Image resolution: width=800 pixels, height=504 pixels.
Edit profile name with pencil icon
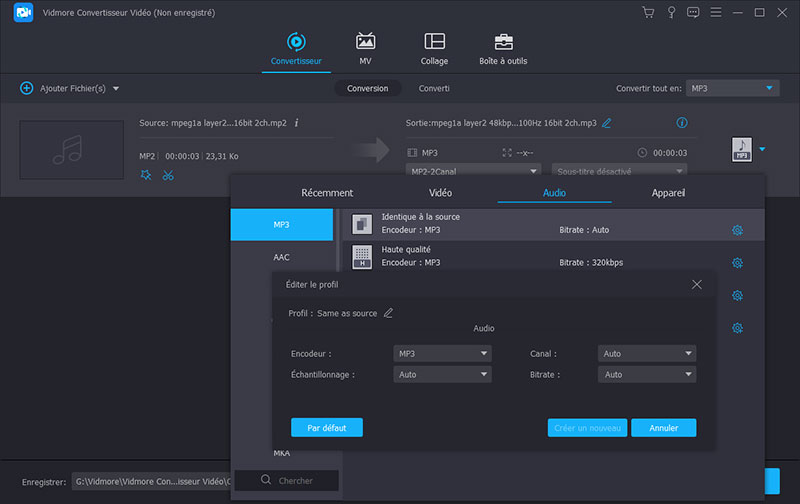[x=389, y=313]
